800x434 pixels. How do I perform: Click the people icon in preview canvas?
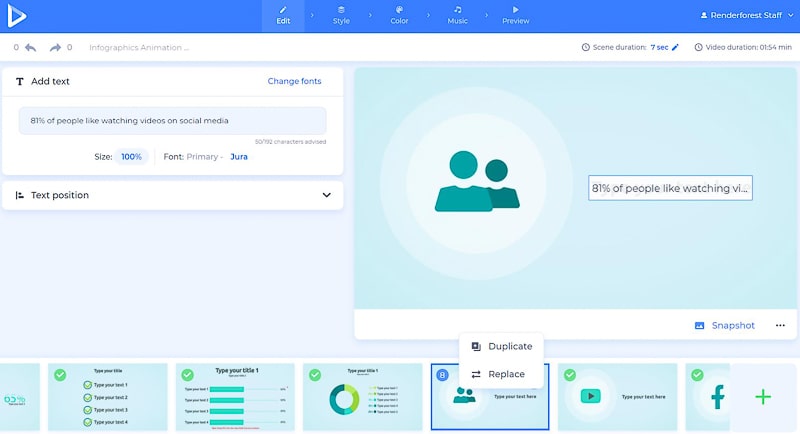click(x=477, y=182)
